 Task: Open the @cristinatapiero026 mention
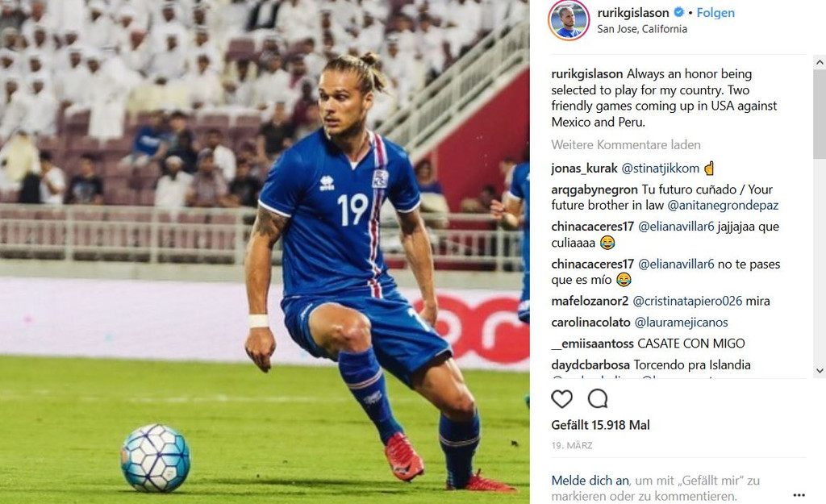[x=687, y=302]
